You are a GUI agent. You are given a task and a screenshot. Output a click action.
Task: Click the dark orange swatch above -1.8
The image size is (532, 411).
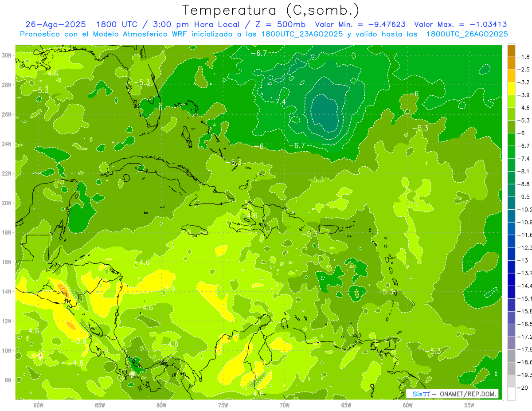click(x=511, y=50)
